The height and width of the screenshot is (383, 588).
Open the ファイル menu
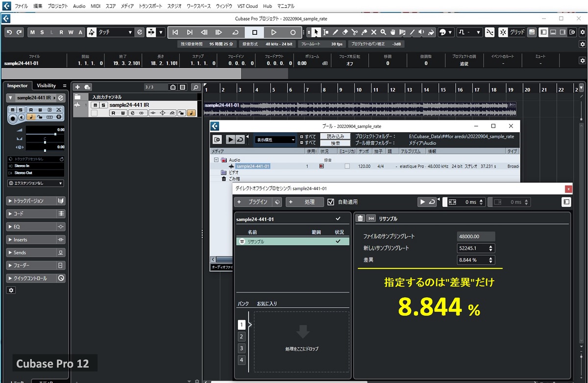[x=21, y=6]
